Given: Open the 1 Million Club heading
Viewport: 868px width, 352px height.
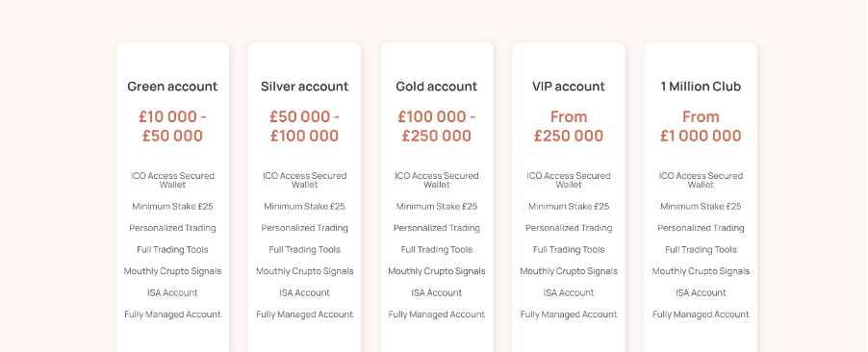Looking at the screenshot, I should pyautogui.click(x=701, y=87).
